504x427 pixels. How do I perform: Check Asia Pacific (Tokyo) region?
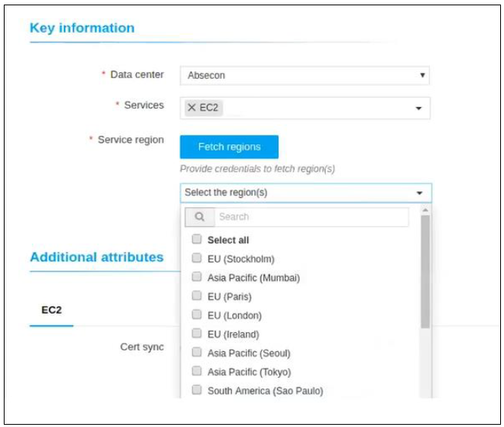click(197, 371)
